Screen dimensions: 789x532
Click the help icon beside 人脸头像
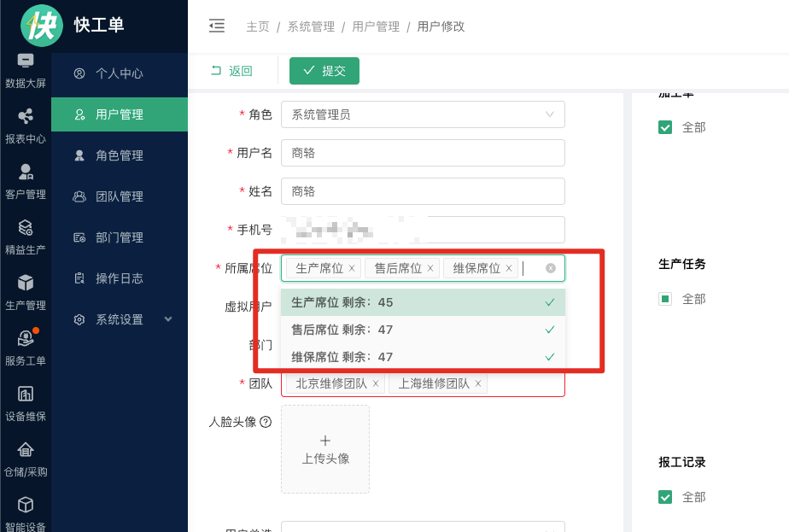point(266,422)
